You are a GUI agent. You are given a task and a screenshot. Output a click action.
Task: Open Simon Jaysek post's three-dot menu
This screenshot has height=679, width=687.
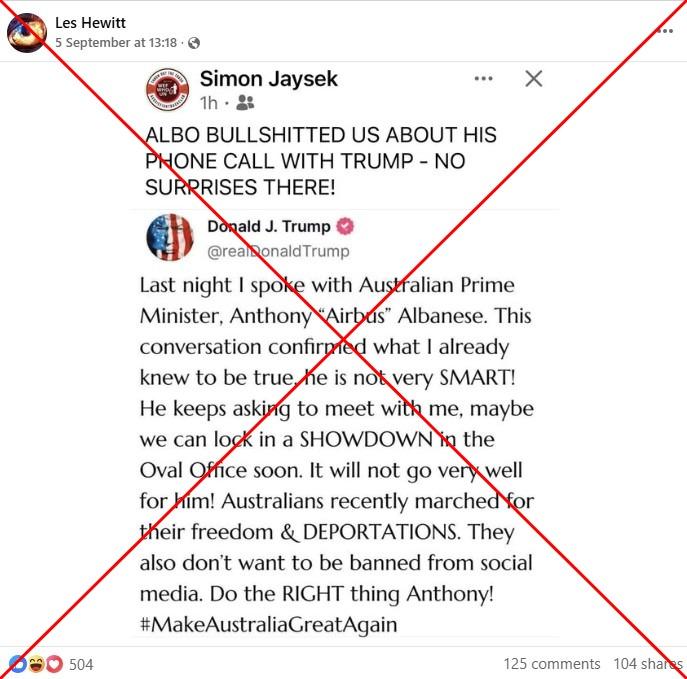[x=483, y=79]
